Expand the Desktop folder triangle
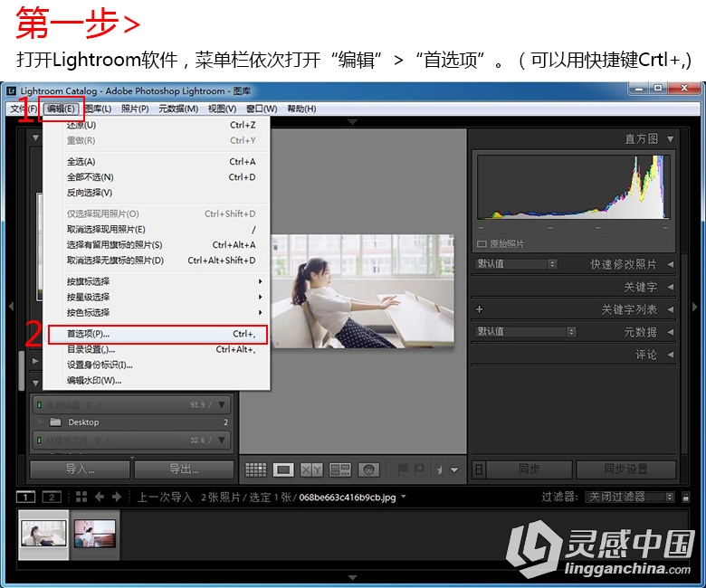The width and height of the screenshot is (706, 588). 40,422
